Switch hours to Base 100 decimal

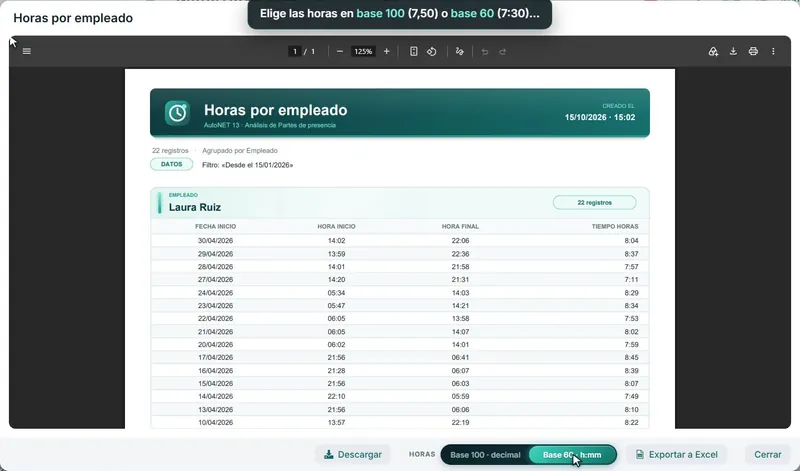485,455
